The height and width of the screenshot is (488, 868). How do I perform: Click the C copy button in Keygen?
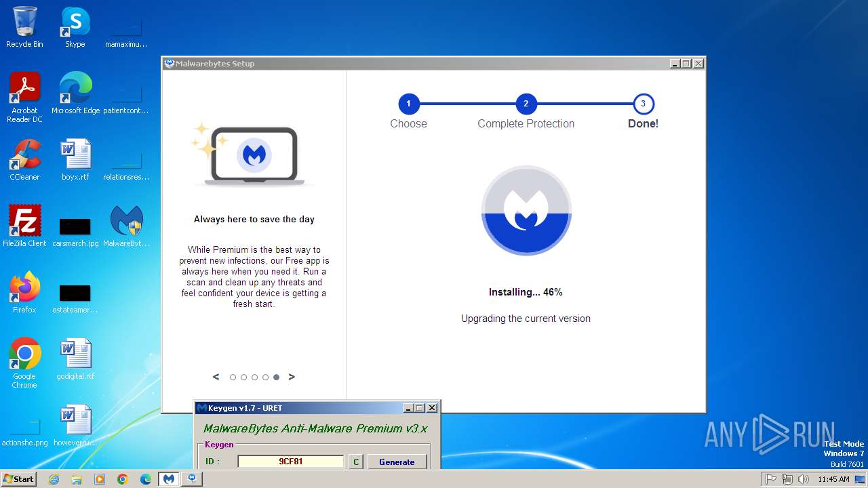[355, 462]
